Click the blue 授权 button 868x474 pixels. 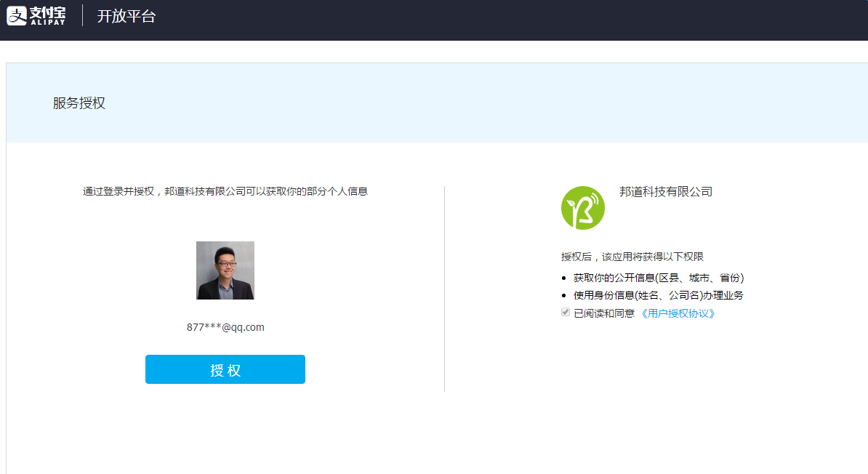pyautogui.click(x=225, y=369)
